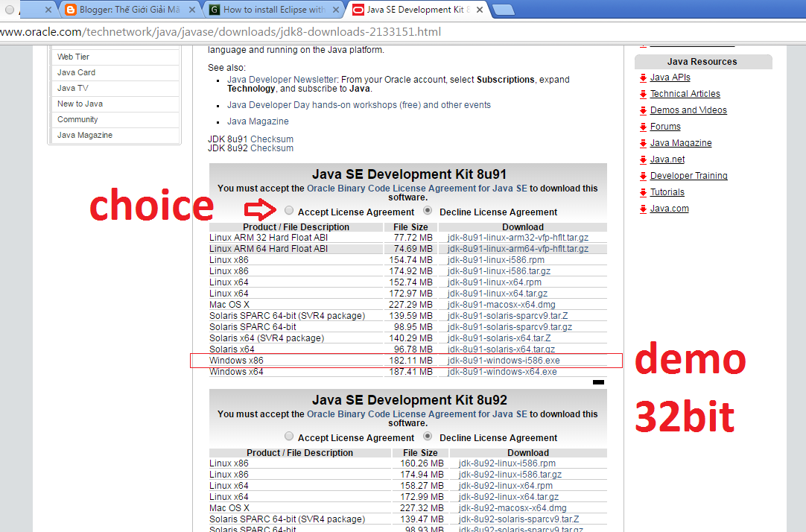
Task: Download jdk-8u91-linux-arm64-vfp-hflt.tar.gz
Action: pyautogui.click(x=518, y=249)
